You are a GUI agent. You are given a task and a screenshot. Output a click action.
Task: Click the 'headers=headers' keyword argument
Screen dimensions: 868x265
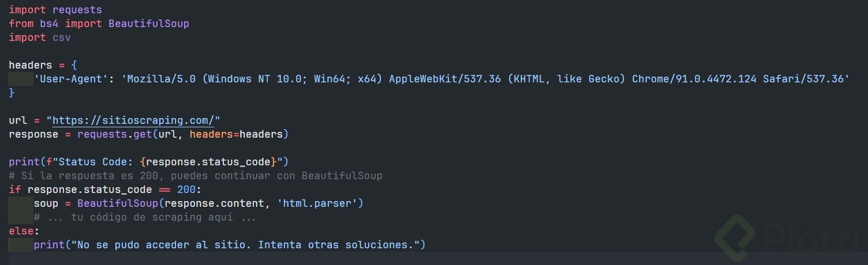(235, 134)
